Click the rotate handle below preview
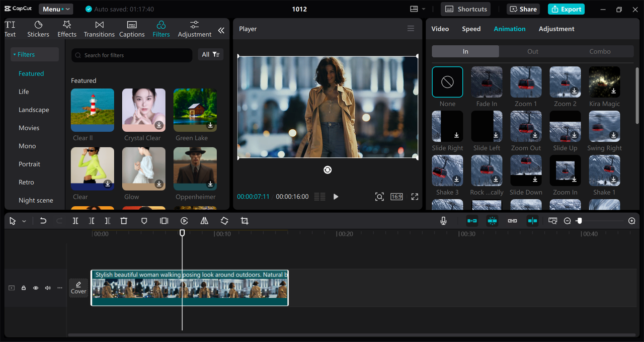This screenshot has height=342, width=644. coord(328,170)
